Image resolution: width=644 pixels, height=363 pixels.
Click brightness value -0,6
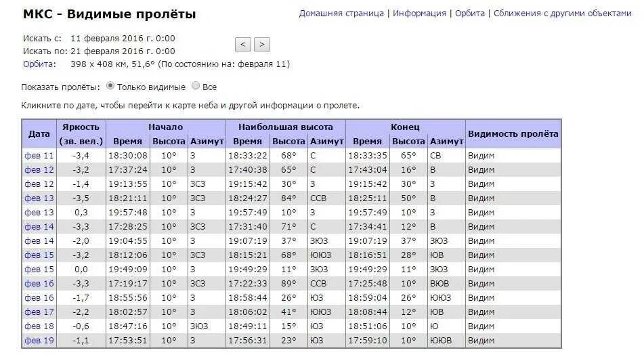coord(81,326)
